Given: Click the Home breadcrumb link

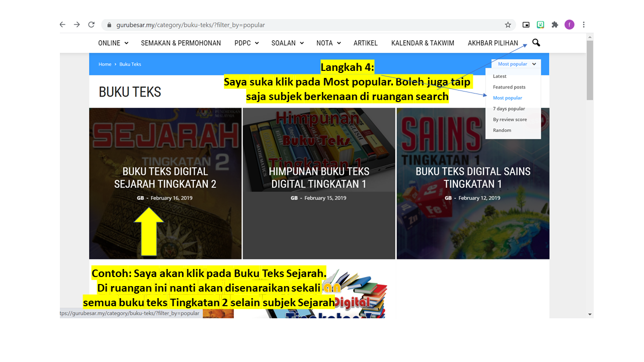Looking at the screenshot, I should 105,64.
